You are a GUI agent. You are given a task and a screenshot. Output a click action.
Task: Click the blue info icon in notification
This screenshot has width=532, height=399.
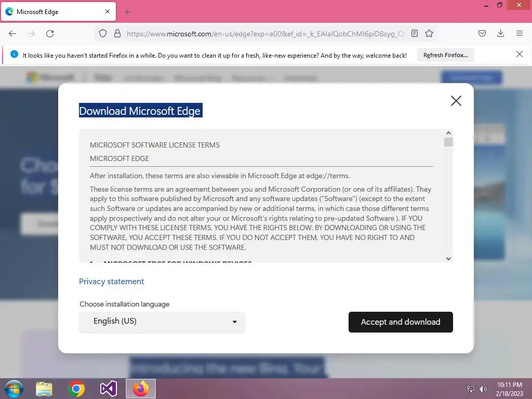14,54
